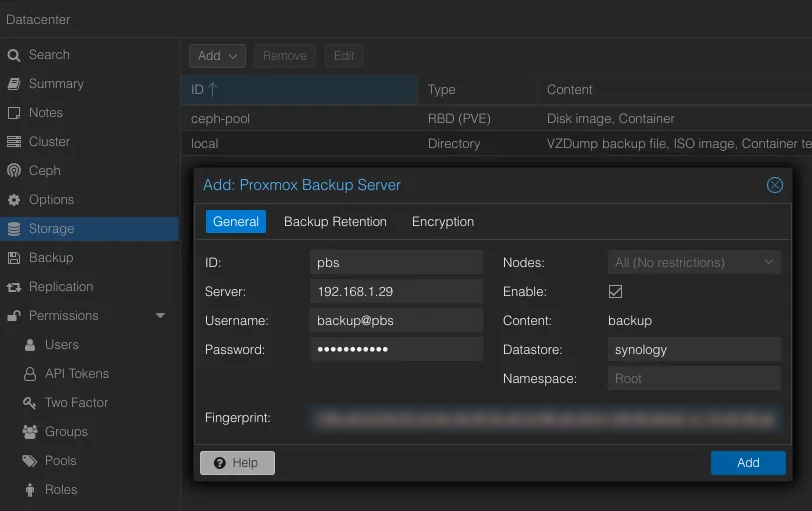Click the Two Factor key icon

30,402
